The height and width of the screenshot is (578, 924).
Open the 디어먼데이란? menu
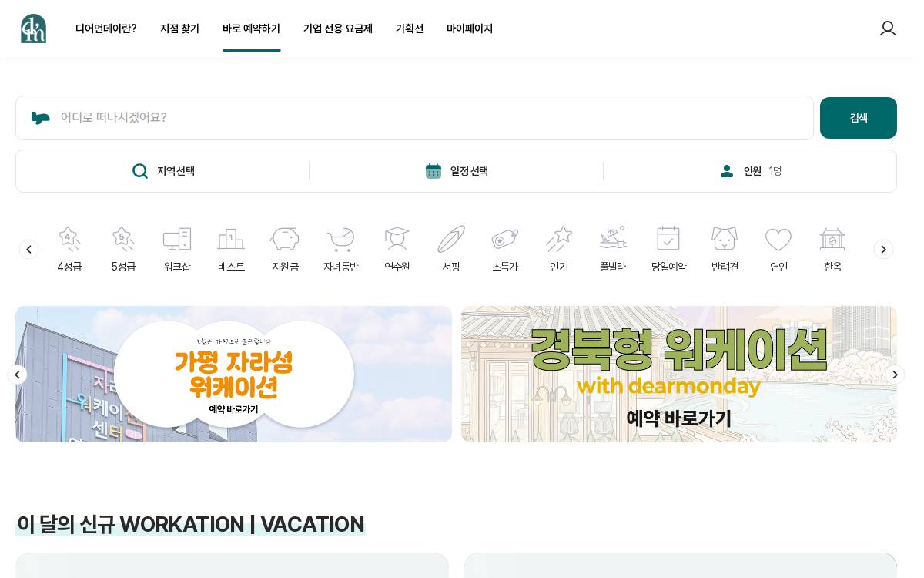point(106,29)
